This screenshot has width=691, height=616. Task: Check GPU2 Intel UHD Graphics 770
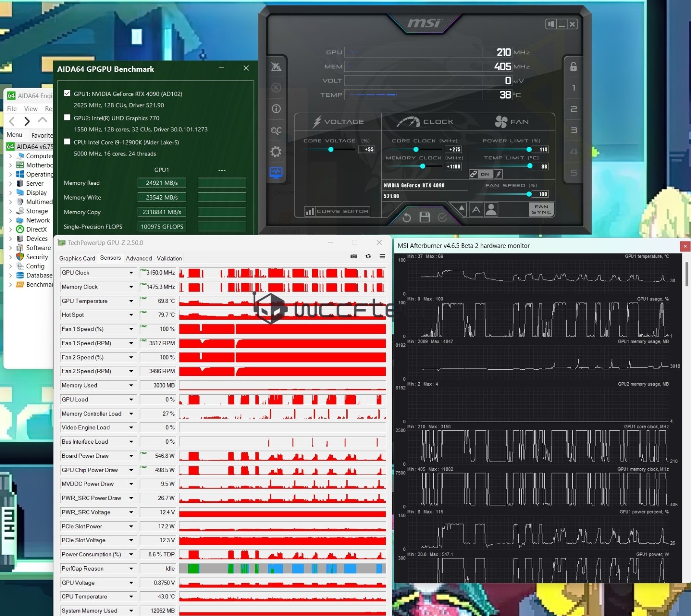67,117
